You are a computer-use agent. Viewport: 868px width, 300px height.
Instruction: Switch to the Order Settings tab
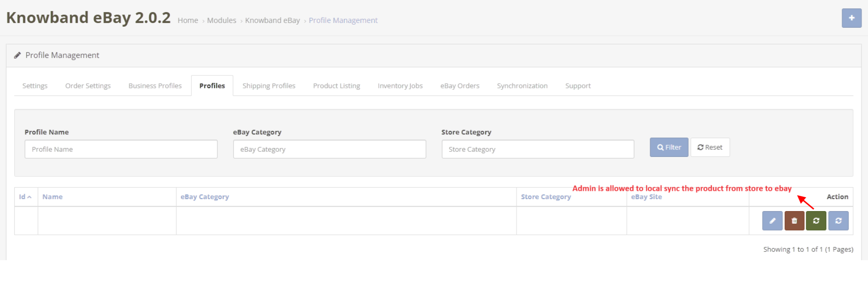pyautogui.click(x=88, y=86)
